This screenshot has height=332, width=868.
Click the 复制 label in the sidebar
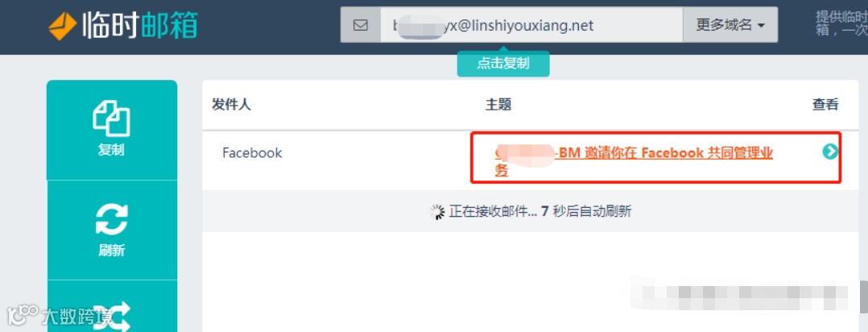coord(112,150)
